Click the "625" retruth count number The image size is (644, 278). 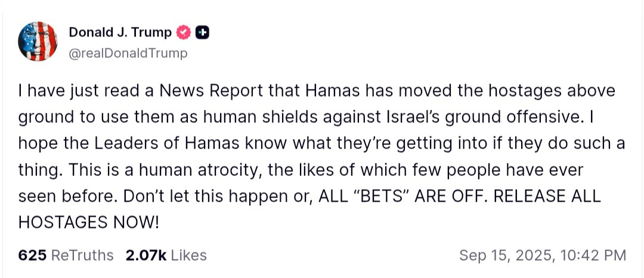pyautogui.click(x=32, y=255)
